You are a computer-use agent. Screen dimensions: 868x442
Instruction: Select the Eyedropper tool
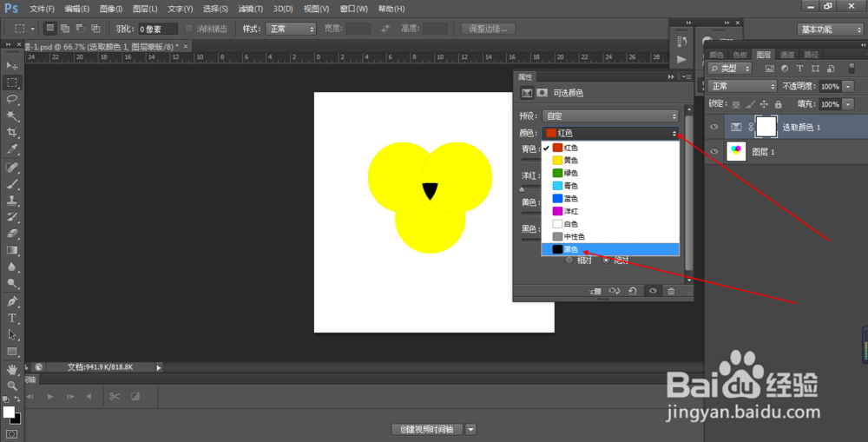pos(11,149)
